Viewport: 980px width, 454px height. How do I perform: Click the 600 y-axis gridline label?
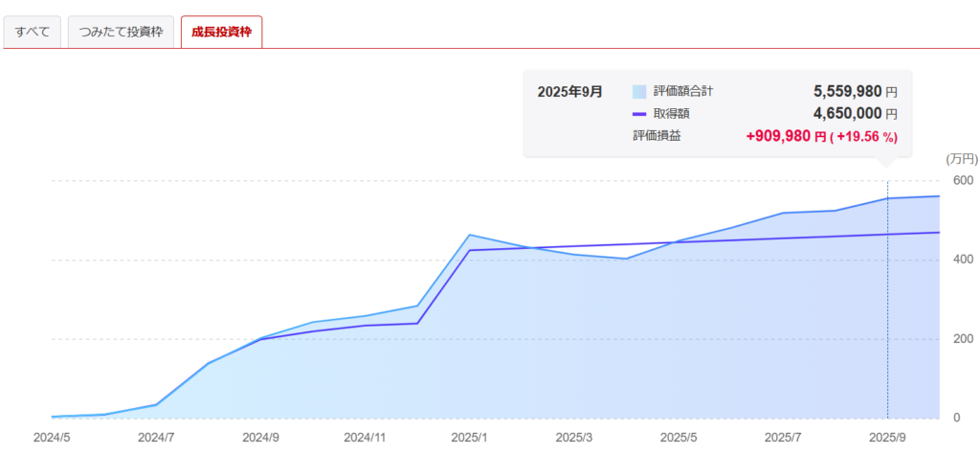pyautogui.click(x=957, y=180)
